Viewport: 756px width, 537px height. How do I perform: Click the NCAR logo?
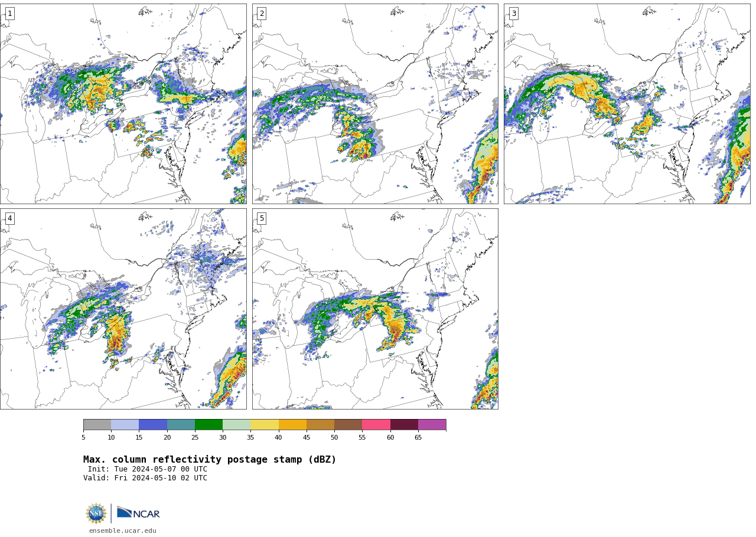(x=138, y=513)
